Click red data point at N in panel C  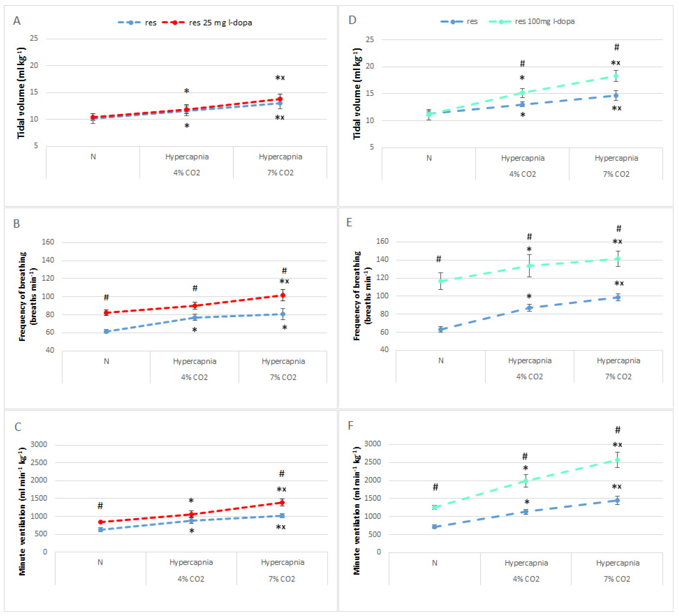[x=100, y=522]
